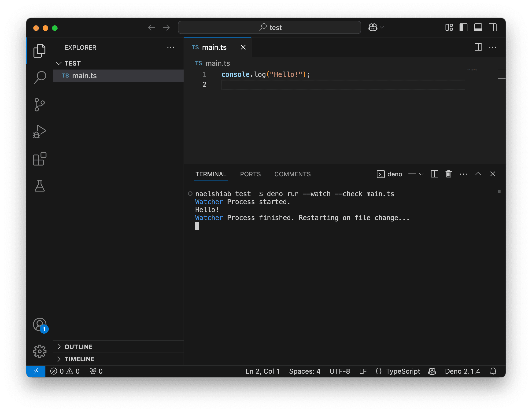Open the Search view in activity bar
This screenshot has width=532, height=412.
tap(40, 78)
